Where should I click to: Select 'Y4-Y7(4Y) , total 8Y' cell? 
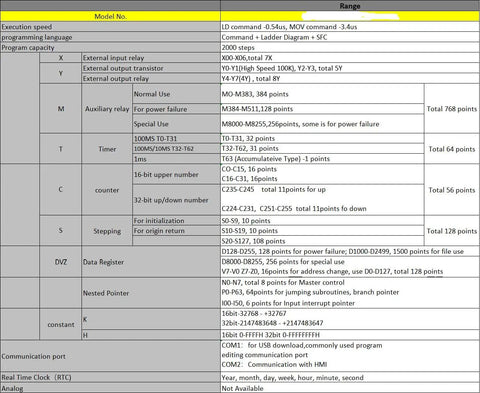pos(350,79)
